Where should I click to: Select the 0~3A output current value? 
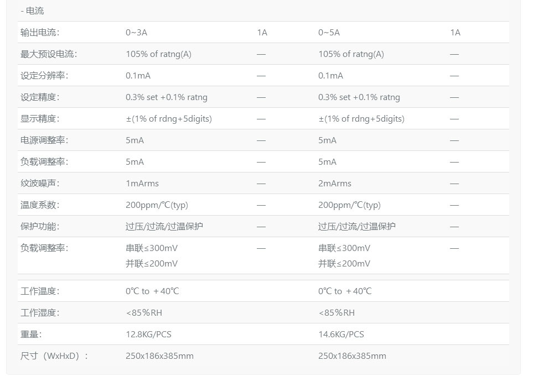coord(136,32)
